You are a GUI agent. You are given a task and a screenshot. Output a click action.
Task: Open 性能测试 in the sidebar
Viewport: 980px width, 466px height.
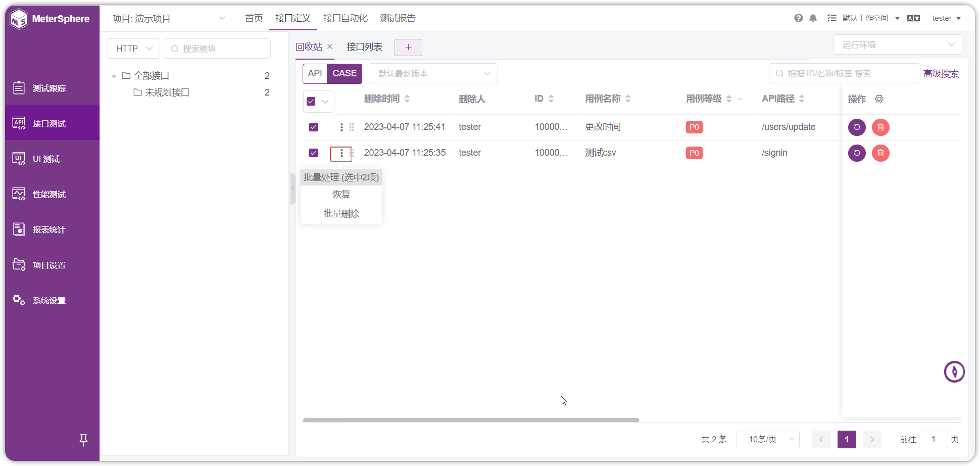pyautogui.click(x=53, y=194)
